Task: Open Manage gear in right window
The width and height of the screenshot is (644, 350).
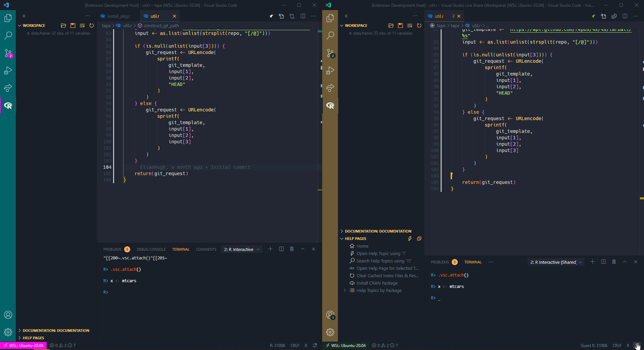Action: coord(330,332)
